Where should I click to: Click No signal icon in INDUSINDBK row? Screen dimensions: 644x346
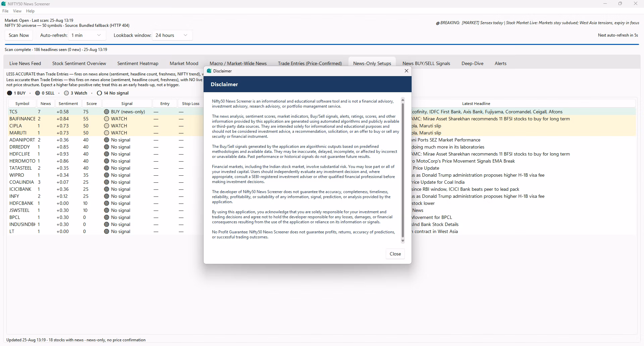(x=106, y=224)
